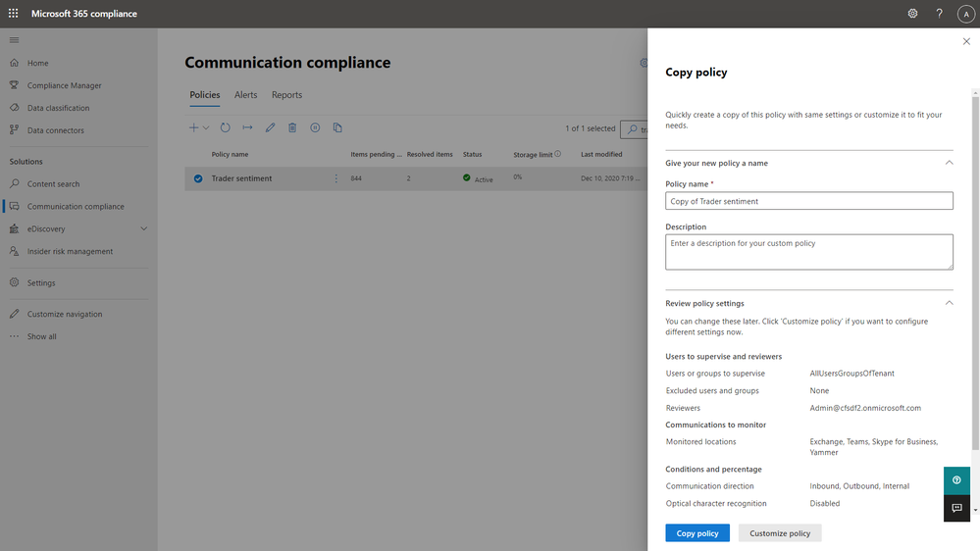The image size is (980, 551).
Task: Open Insider risk management
Action: (x=70, y=252)
